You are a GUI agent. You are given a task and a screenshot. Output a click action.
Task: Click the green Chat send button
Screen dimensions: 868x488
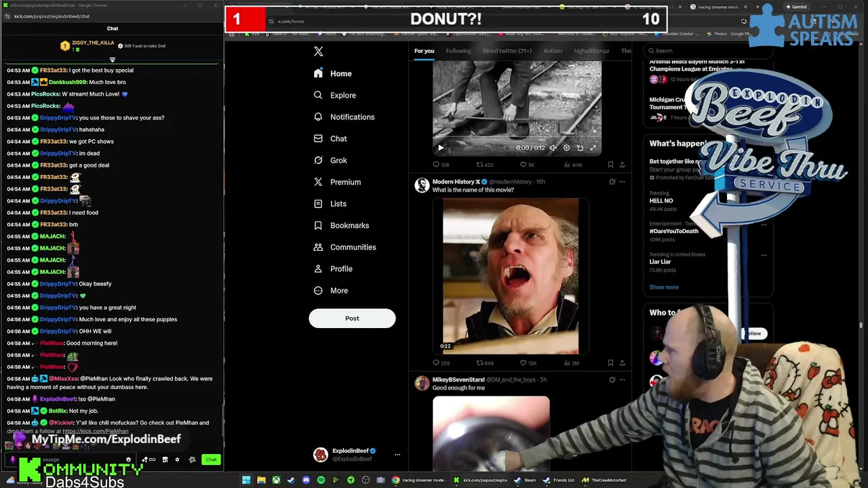pos(211,460)
